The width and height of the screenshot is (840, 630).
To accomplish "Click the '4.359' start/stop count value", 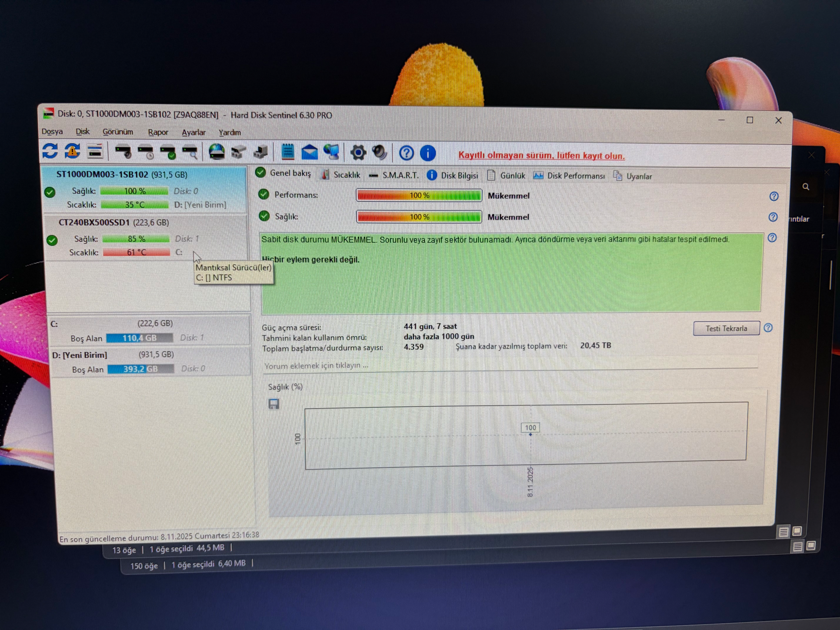I will pos(413,346).
